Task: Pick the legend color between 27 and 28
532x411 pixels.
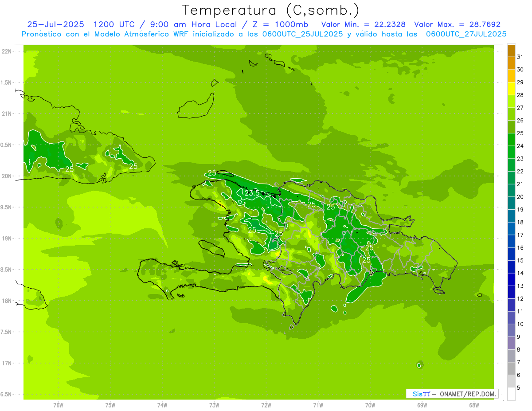Action: 511,102
